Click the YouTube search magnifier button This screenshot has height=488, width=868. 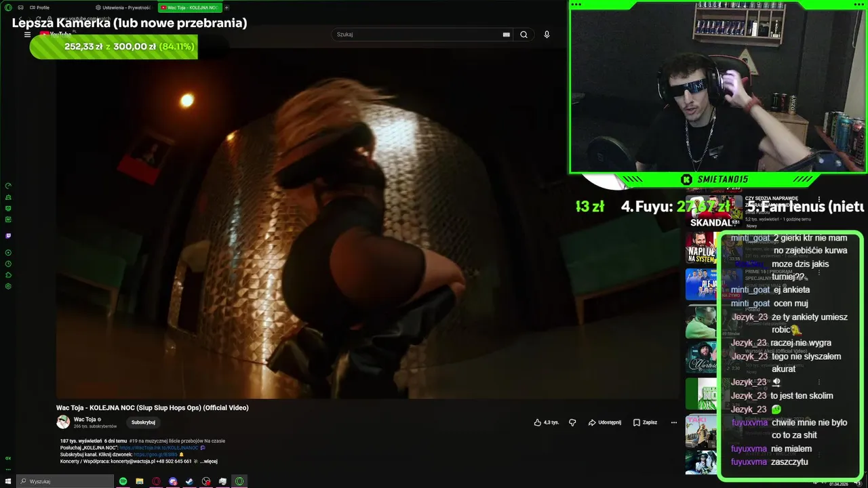[524, 35]
